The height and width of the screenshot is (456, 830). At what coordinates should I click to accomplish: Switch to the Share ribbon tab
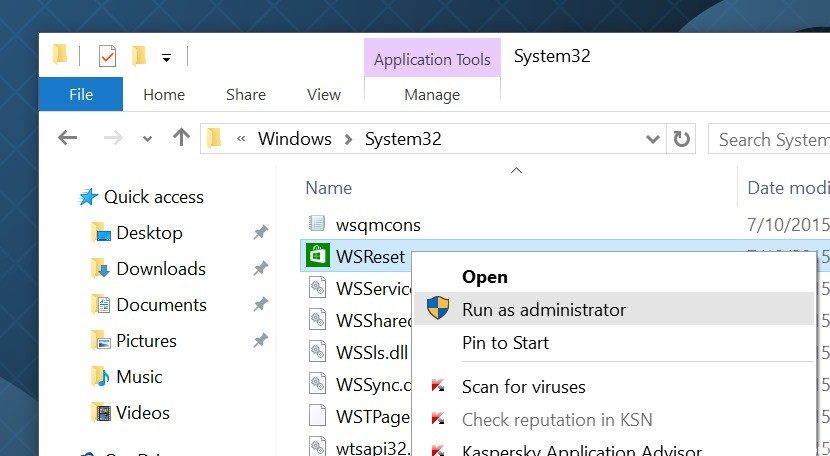[x=246, y=95]
